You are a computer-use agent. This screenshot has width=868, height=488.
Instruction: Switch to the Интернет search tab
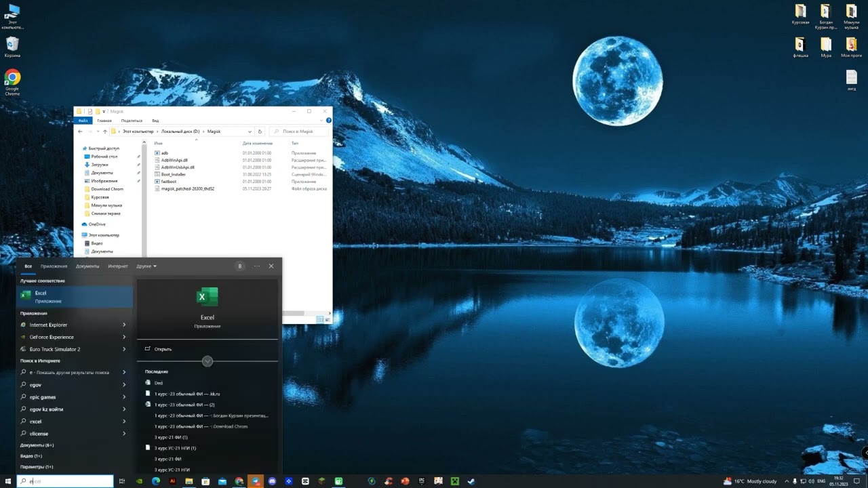[x=118, y=266]
